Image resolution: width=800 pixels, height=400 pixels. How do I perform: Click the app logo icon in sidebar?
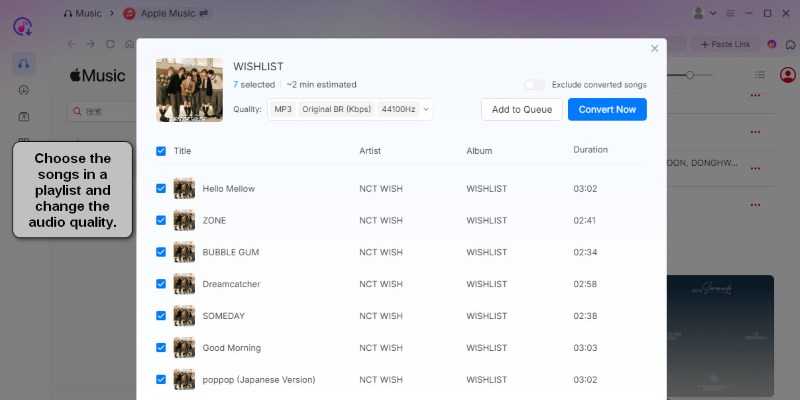pos(22,27)
